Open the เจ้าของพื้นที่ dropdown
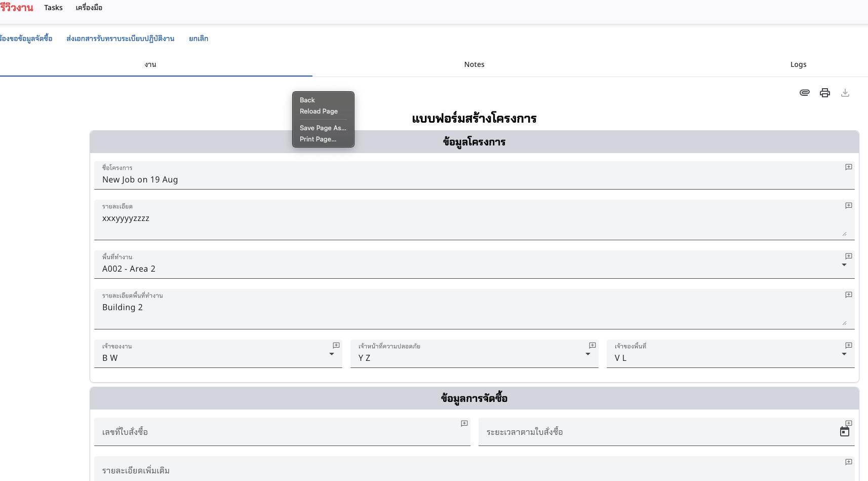 coord(844,354)
